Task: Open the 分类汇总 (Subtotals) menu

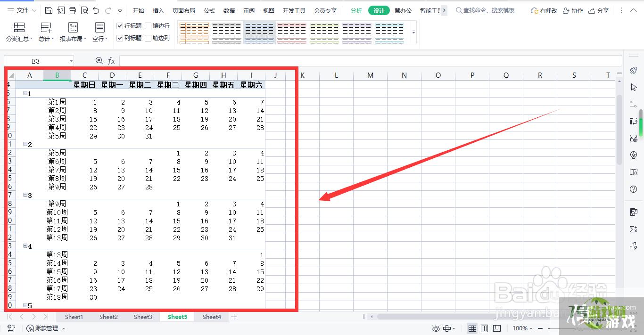Action: pos(19,32)
